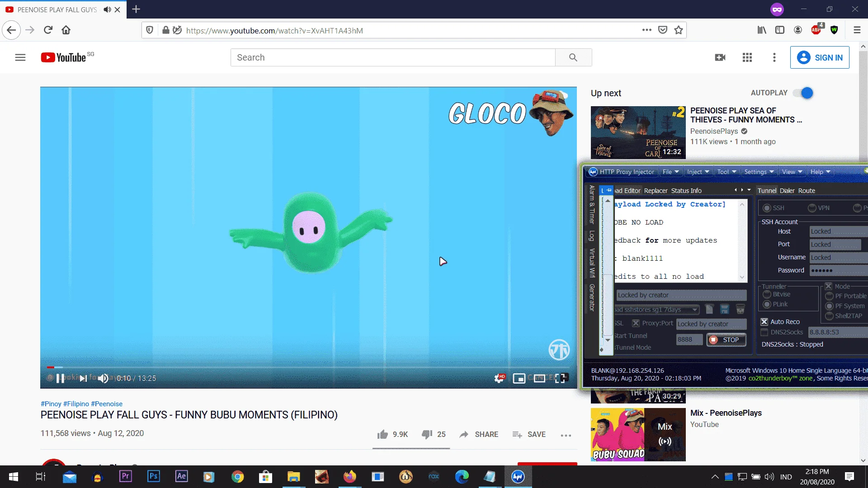Toggle the Proxy:Port checkbox
Image resolution: width=868 pixels, height=488 pixels.
(636, 324)
